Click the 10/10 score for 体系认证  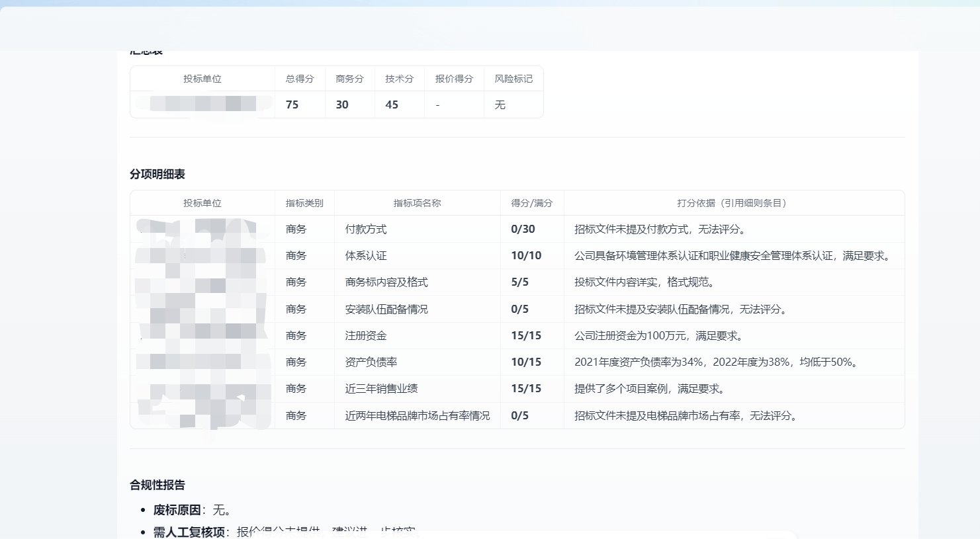coord(526,256)
